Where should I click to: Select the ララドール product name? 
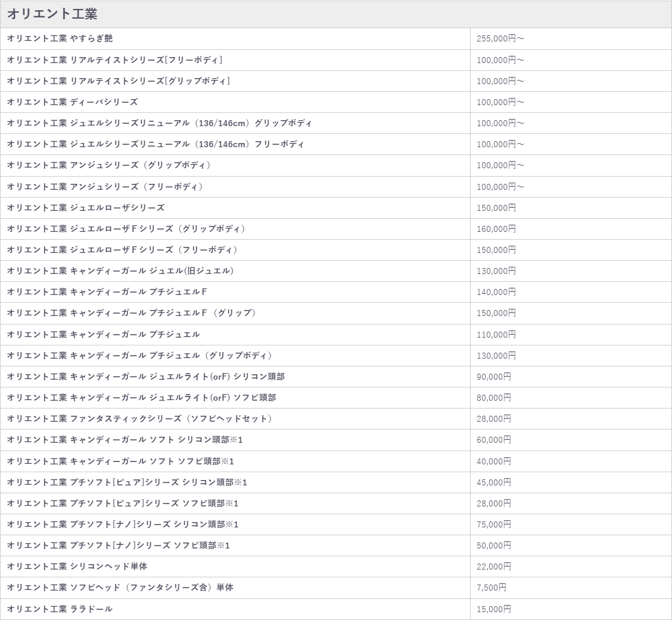(60, 609)
